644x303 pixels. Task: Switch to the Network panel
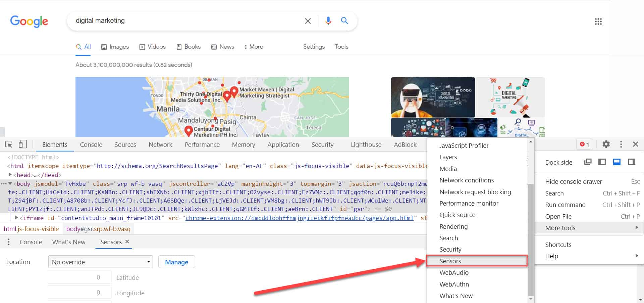[160, 144]
